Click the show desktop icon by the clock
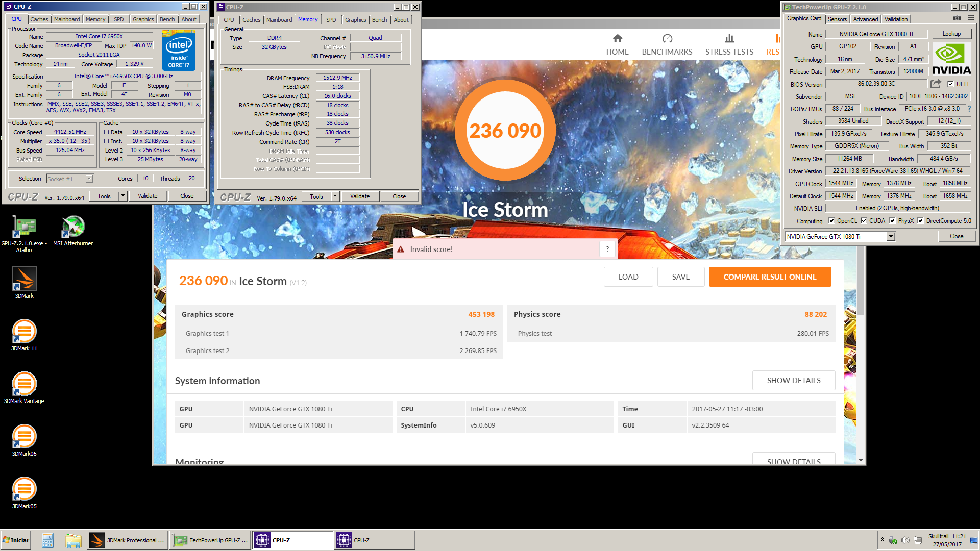This screenshot has width=980, height=551. click(x=974, y=540)
